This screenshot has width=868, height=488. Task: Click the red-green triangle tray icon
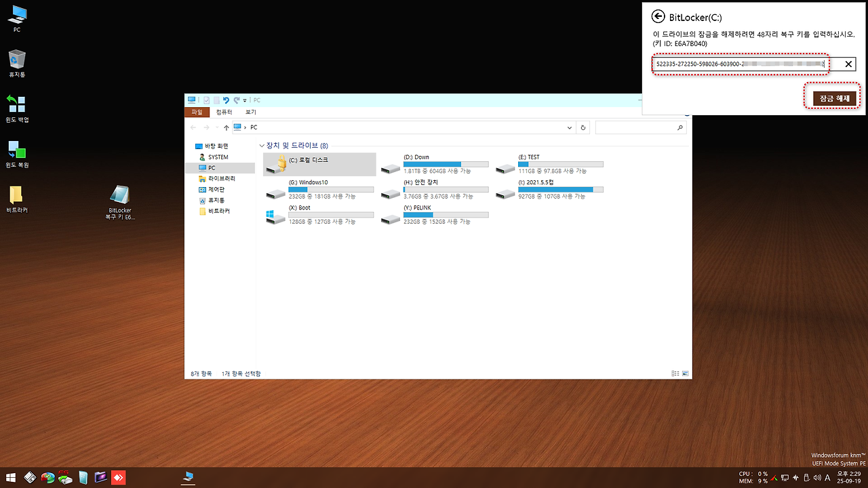pyautogui.click(x=774, y=478)
